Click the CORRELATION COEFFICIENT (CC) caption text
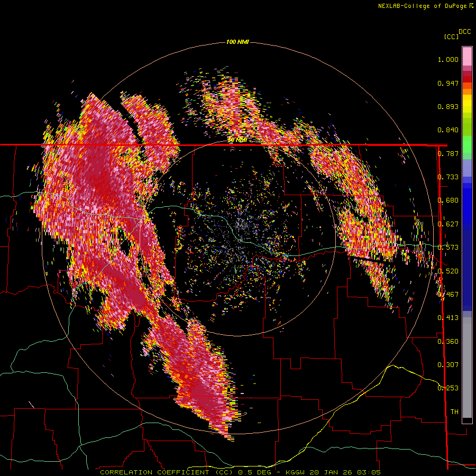Image resolution: width=476 pixels, height=476 pixels. click(167, 472)
